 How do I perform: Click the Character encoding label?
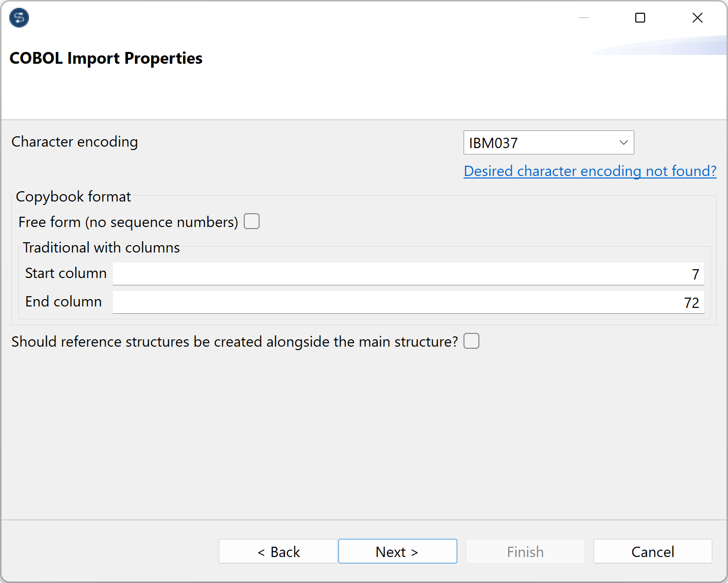tap(75, 142)
